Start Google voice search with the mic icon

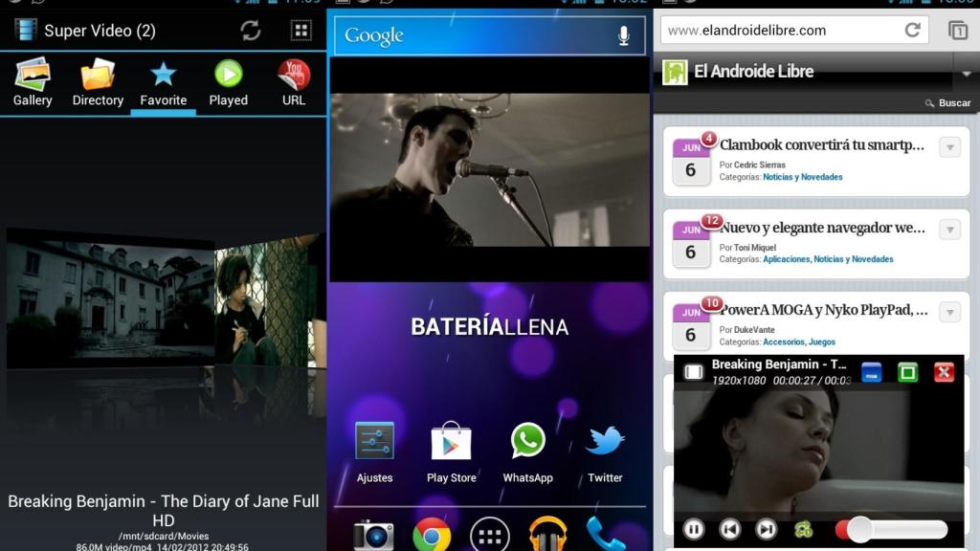[x=623, y=34]
